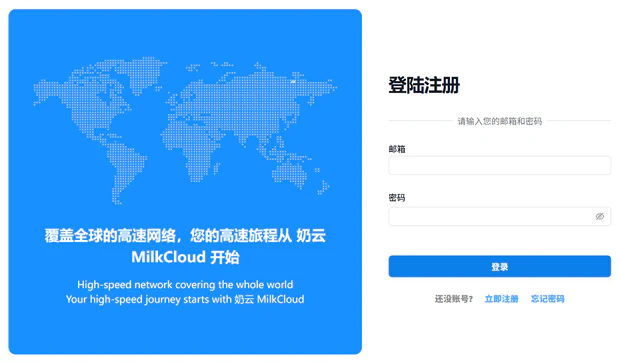Screen dimensions: 620x362
Task: Open the 忘记密码 forgot password link
Action: pos(547,299)
